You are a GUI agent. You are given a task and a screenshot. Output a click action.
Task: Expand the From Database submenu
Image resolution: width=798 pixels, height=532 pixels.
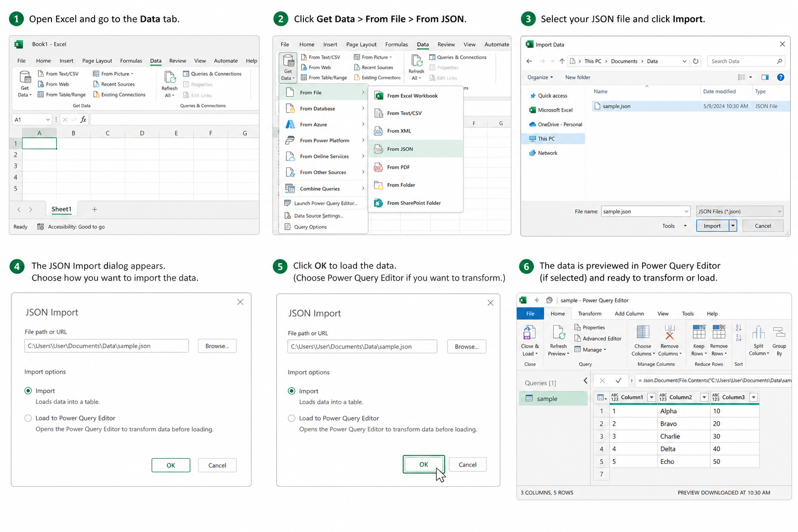(x=325, y=109)
